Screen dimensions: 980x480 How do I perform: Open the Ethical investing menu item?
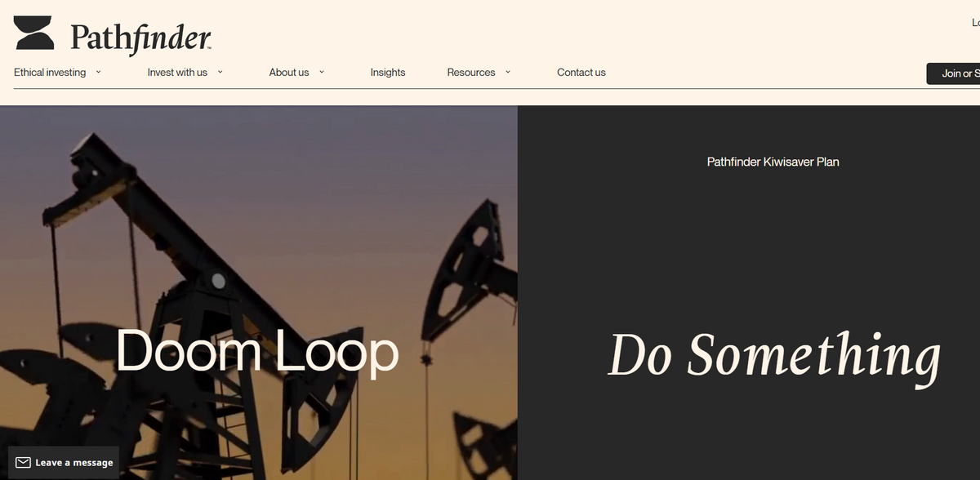50,73
